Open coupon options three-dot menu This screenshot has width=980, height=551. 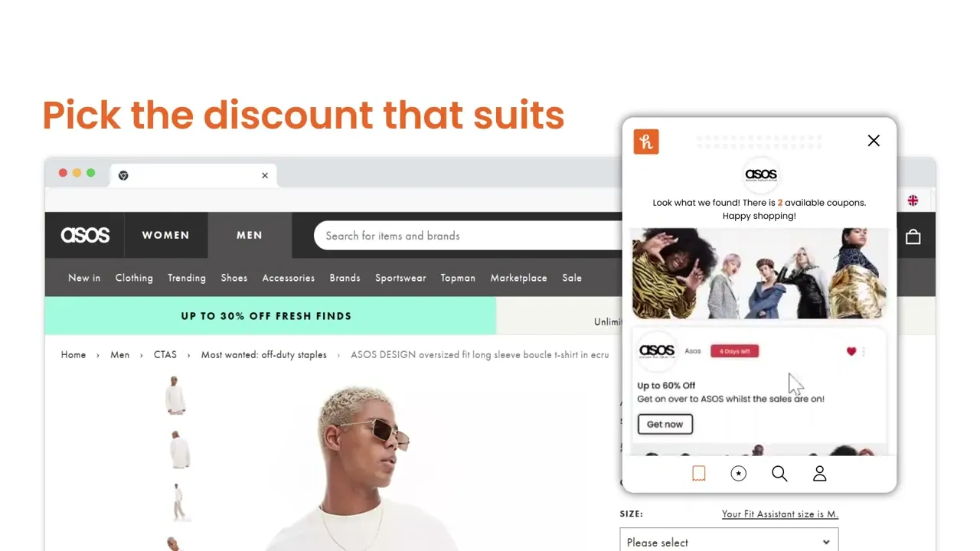(x=864, y=352)
